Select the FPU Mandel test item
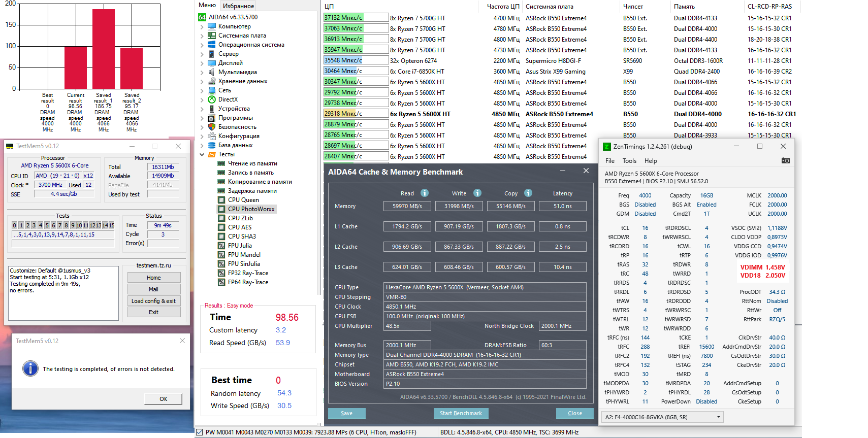The image size is (868, 438). pyautogui.click(x=244, y=255)
